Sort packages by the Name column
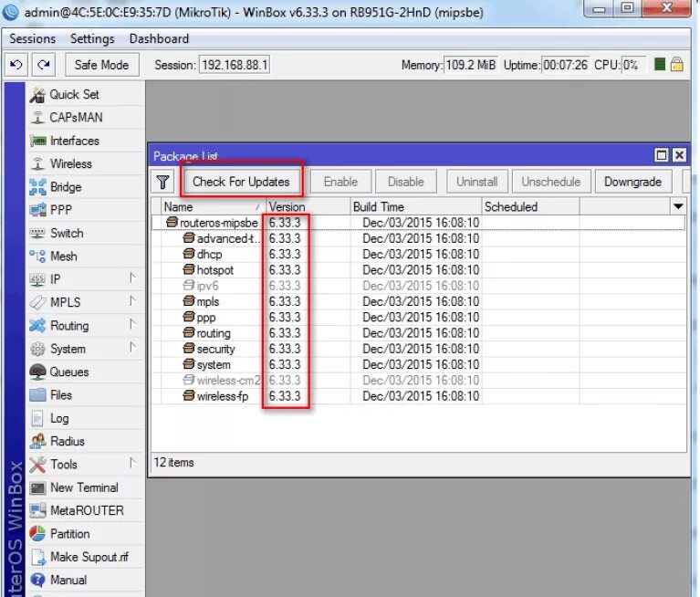 pos(214,206)
